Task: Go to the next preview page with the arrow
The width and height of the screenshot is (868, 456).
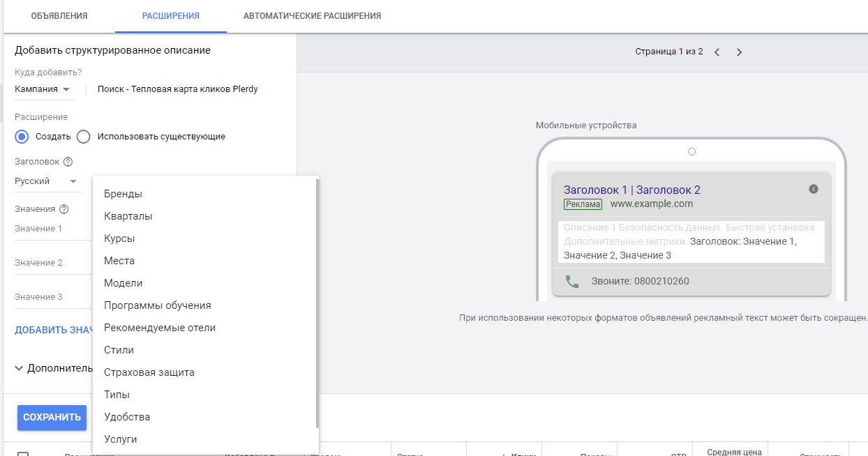Action: pyautogui.click(x=739, y=51)
